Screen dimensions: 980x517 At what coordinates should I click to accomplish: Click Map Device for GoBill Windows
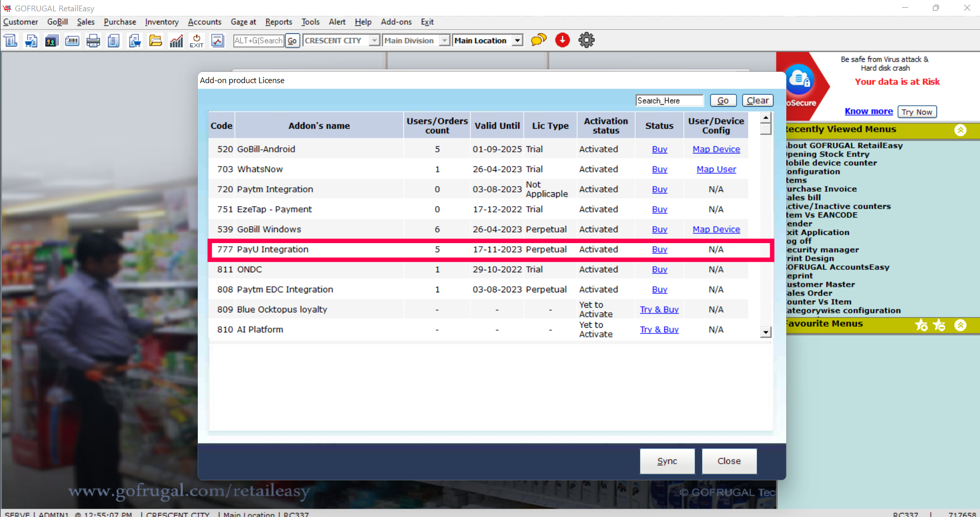pyautogui.click(x=716, y=229)
